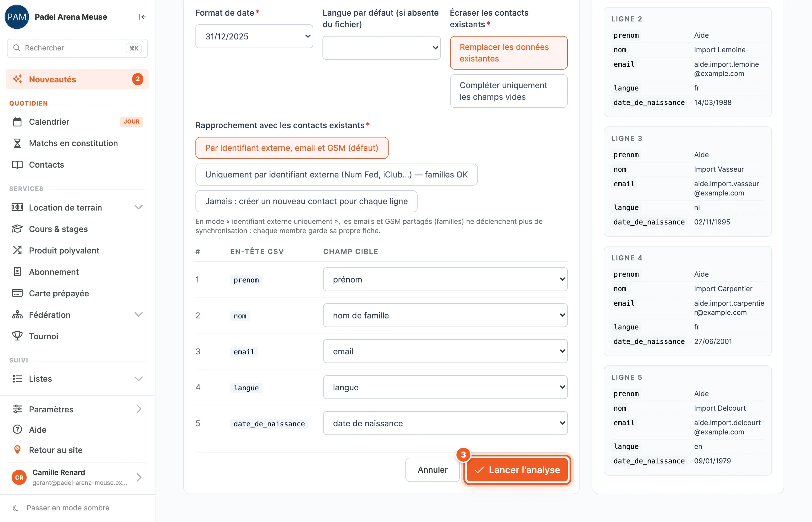
Task: Open target field dropdown for prenom row
Action: click(x=445, y=279)
